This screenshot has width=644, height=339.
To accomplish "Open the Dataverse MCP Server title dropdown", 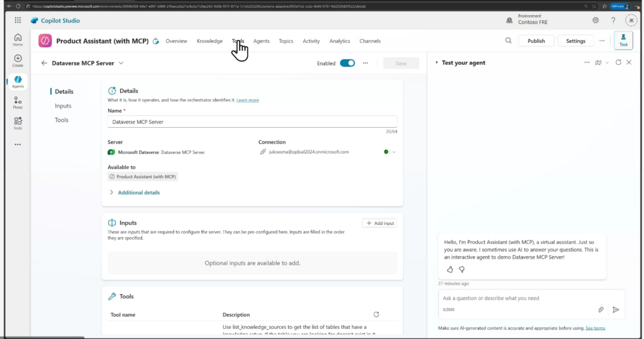I will 121,64.
